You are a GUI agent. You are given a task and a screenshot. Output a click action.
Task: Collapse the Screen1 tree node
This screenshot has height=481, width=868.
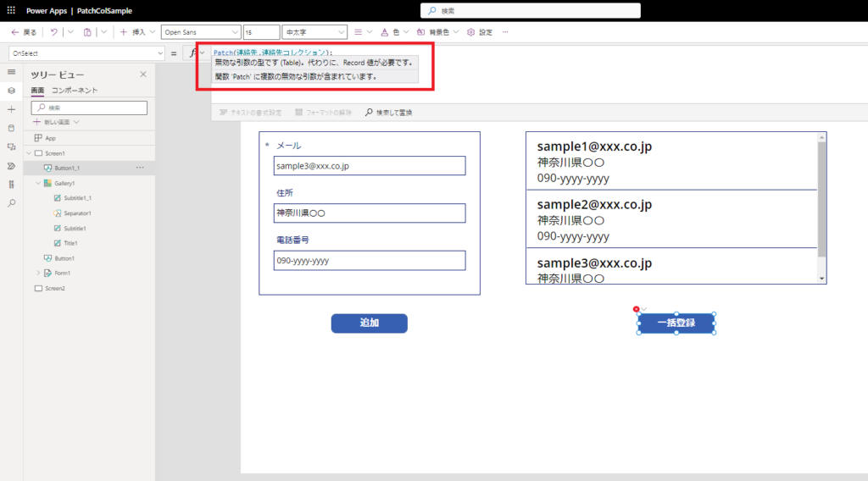point(29,153)
